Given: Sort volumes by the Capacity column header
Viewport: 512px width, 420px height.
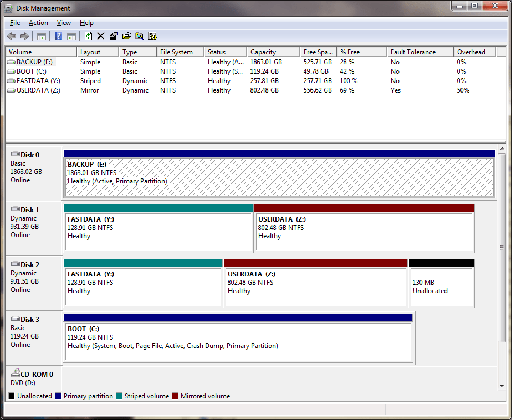Looking at the screenshot, I should coord(273,51).
